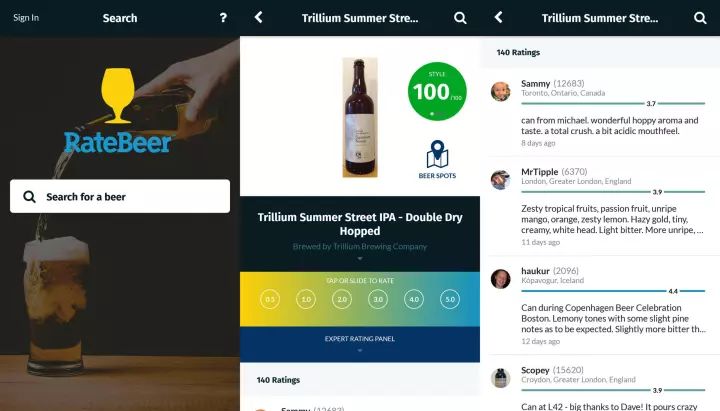The width and height of the screenshot is (720, 411).
Task: Tap the back arrow on ratings list screen
Action: tap(499, 17)
